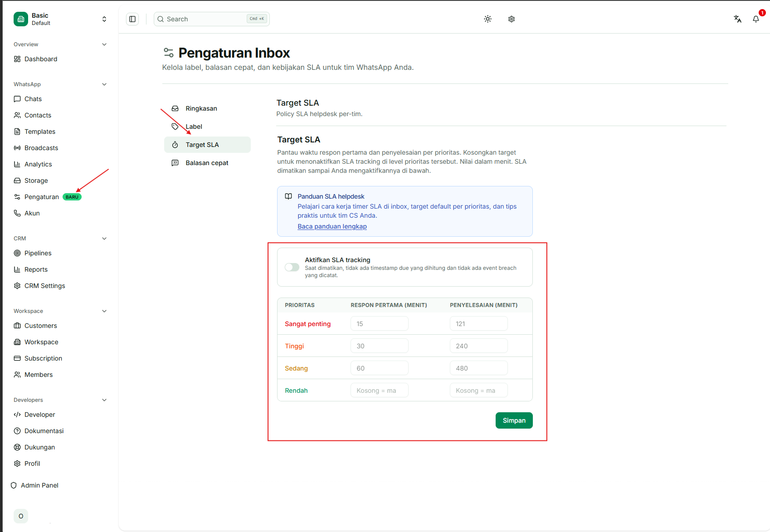The image size is (770, 532).
Task: Click the Chats speech bubble icon
Action: point(17,99)
